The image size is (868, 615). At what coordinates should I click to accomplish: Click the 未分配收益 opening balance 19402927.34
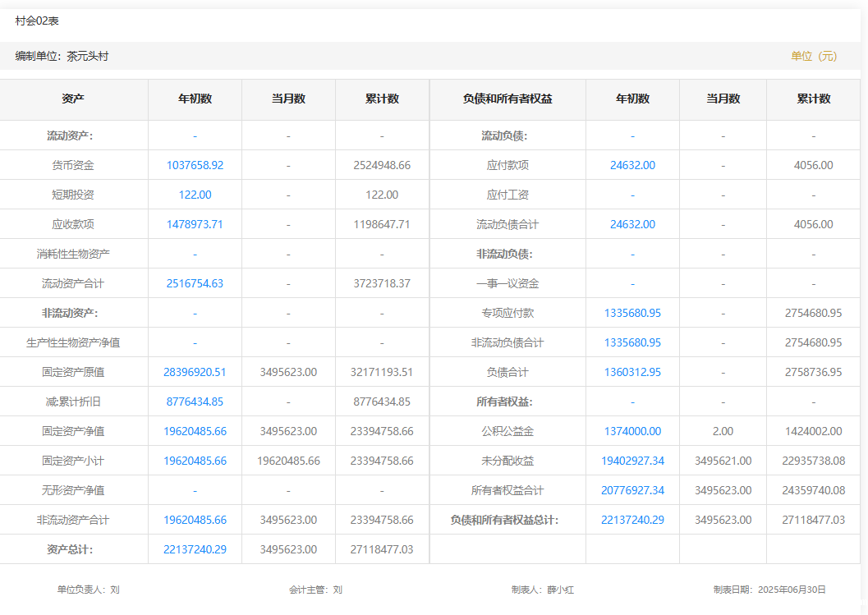coord(632,461)
